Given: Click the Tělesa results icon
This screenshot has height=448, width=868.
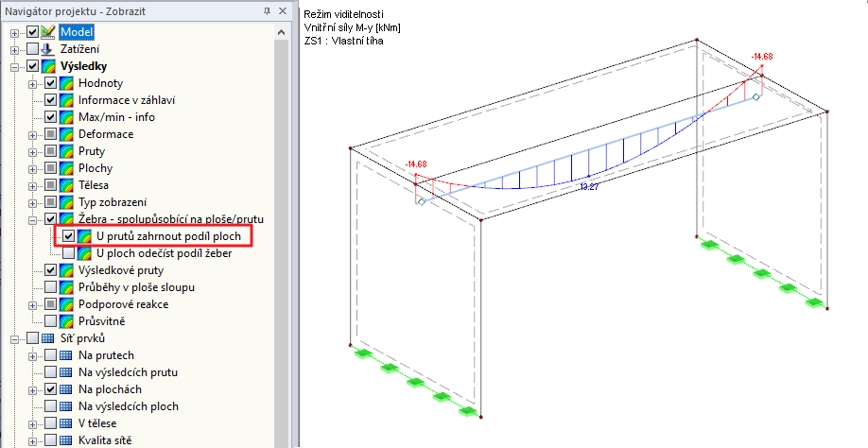Looking at the screenshot, I should [66, 185].
